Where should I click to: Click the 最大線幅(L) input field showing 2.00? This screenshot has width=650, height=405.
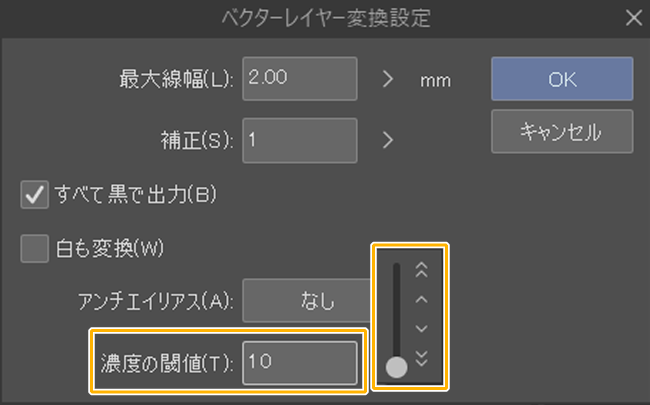299,80
